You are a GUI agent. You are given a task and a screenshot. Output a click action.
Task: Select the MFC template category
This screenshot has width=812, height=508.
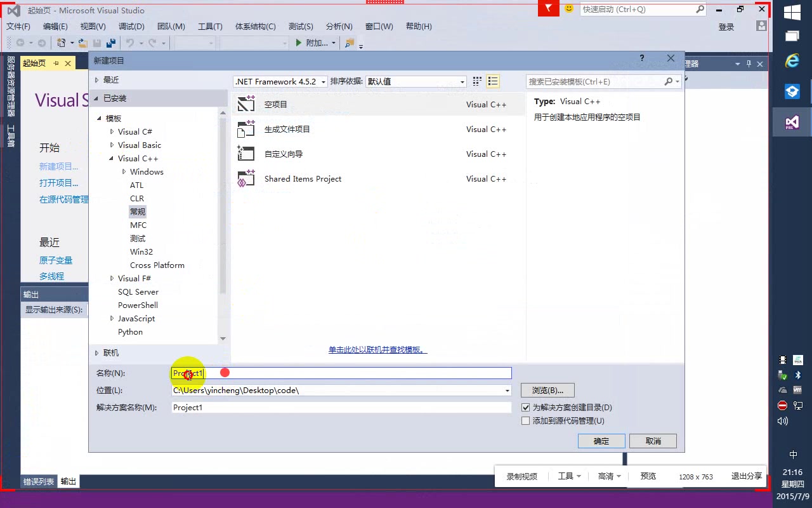pos(138,225)
